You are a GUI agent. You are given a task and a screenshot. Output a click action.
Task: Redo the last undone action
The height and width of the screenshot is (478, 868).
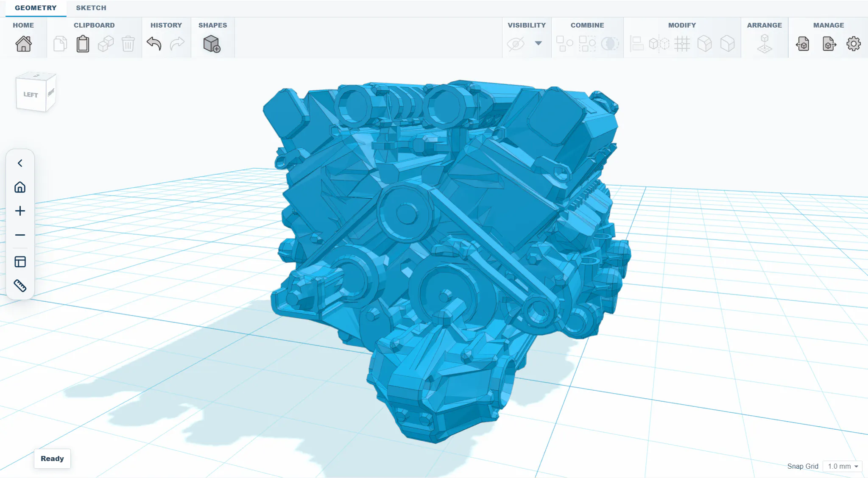[x=177, y=44]
